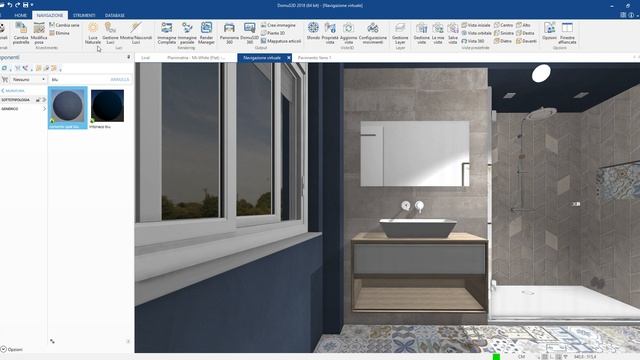Viewport: 640px width, 360px height.
Task: Switch to Vista iniziale
Action: point(476,25)
